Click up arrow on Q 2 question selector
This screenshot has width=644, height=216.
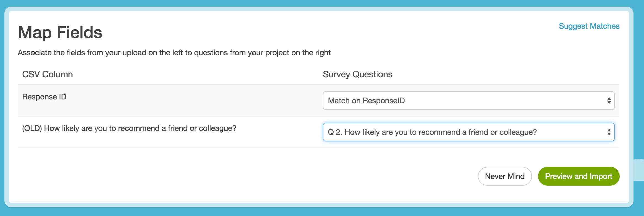click(609, 130)
